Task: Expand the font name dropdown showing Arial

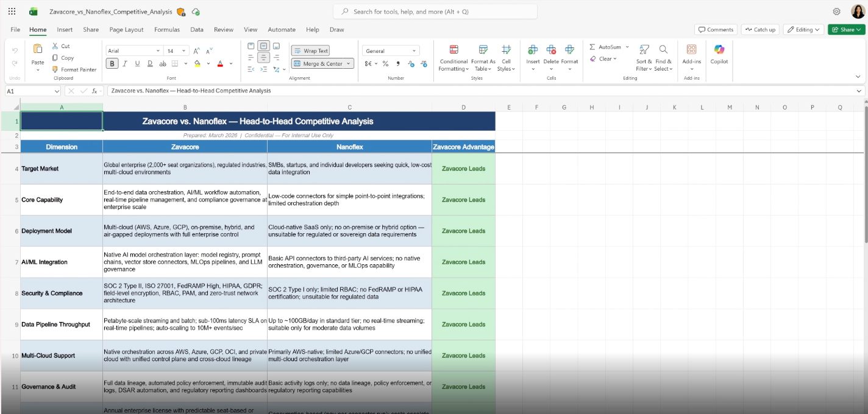Action: (158, 51)
